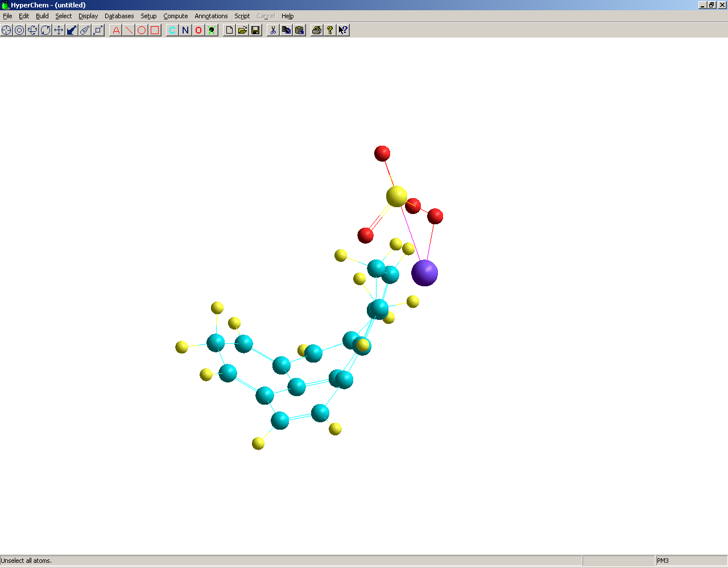
Task: Open the Select menu
Action: coord(64,16)
